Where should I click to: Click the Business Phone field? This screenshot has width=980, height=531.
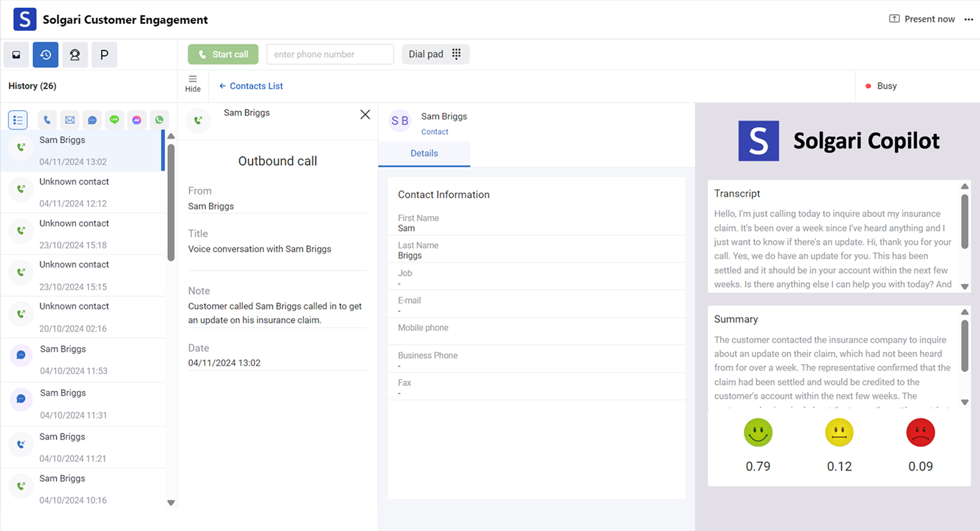[536, 361]
